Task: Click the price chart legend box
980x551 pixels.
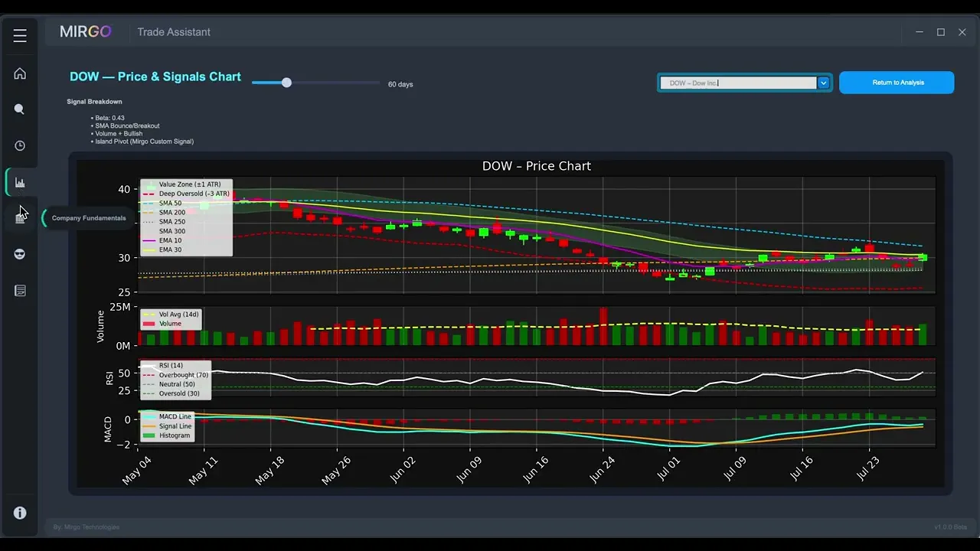Action: 186,218
